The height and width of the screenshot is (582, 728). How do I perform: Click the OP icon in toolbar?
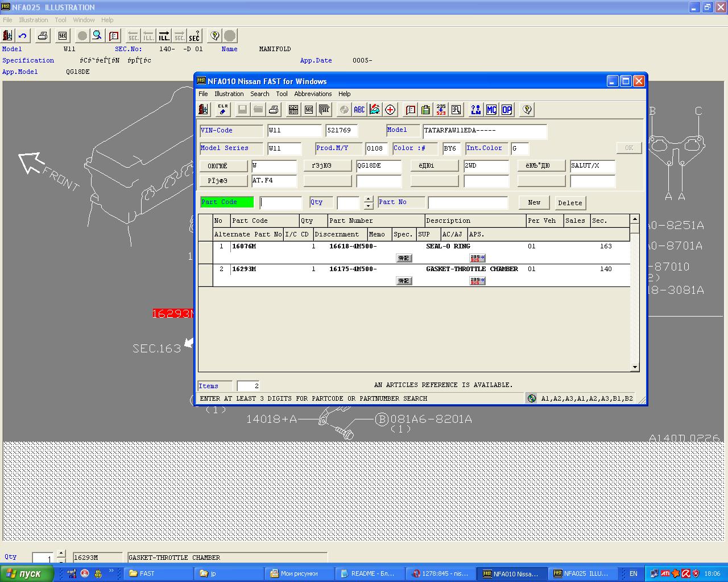click(507, 110)
